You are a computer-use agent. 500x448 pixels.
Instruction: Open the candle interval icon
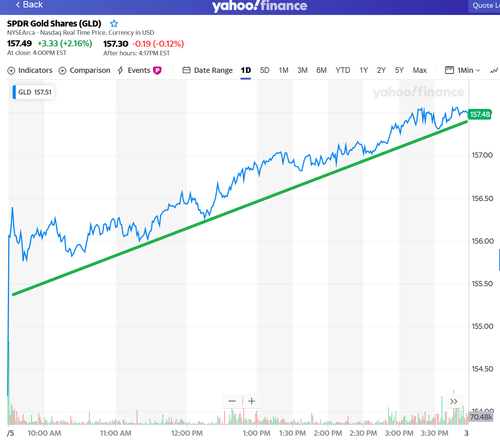coord(449,70)
